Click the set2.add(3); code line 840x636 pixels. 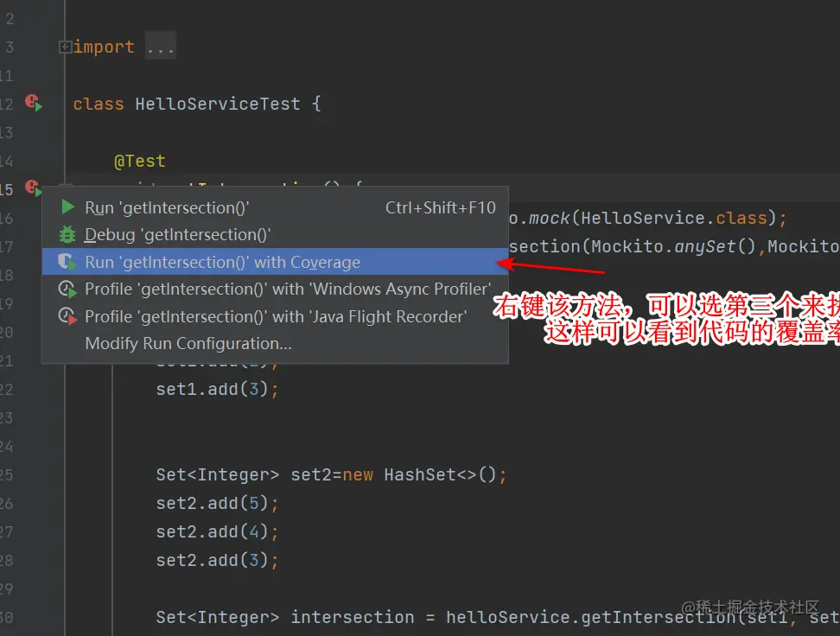click(x=217, y=560)
